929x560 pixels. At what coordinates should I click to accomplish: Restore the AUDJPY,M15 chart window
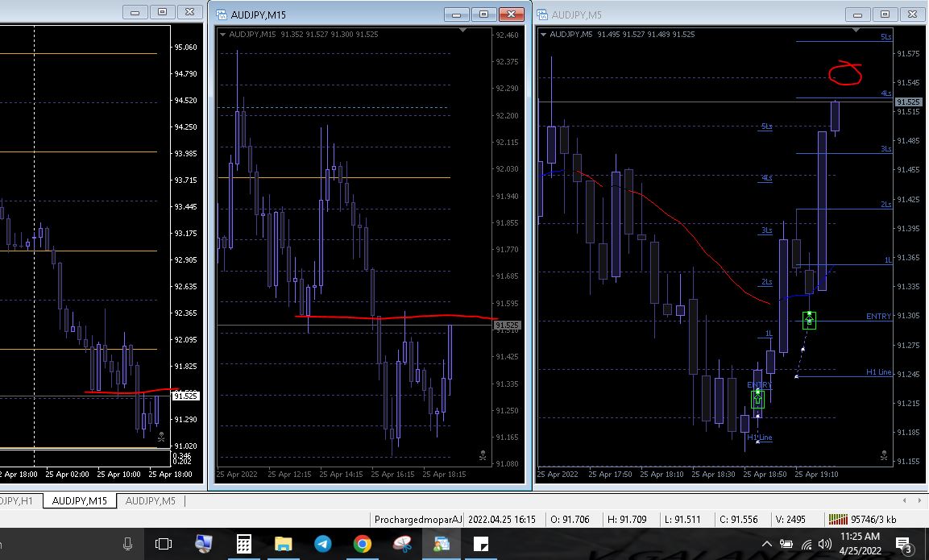coord(483,15)
